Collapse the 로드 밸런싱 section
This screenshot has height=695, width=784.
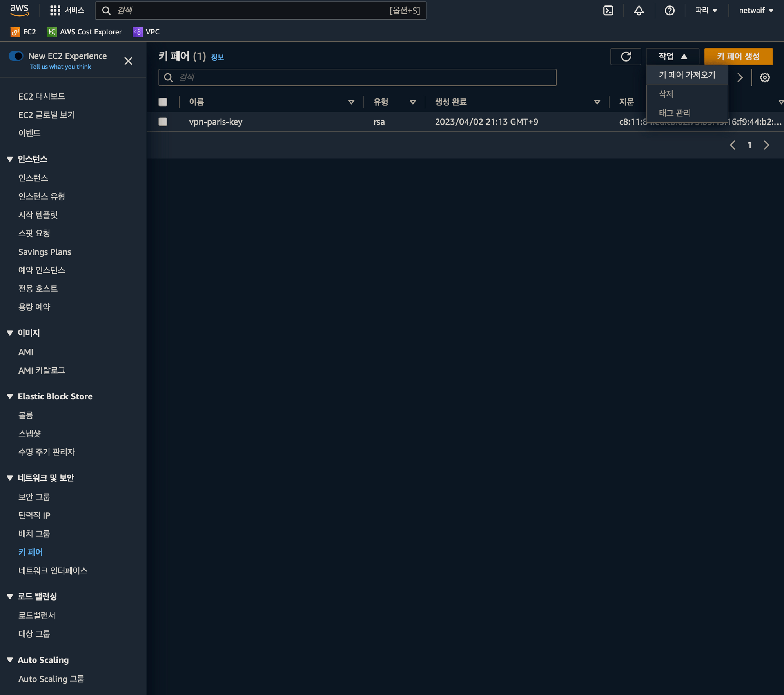point(10,596)
